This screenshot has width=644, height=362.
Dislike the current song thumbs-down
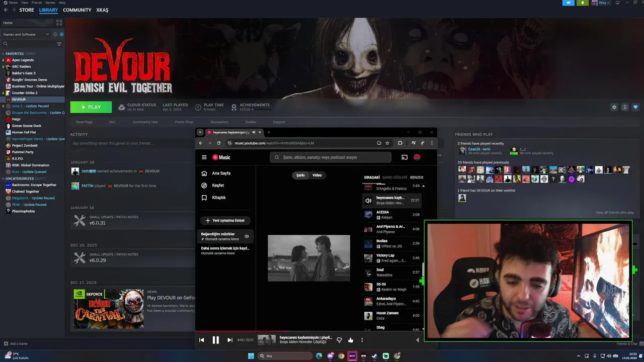pyautogui.click(x=339, y=340)
